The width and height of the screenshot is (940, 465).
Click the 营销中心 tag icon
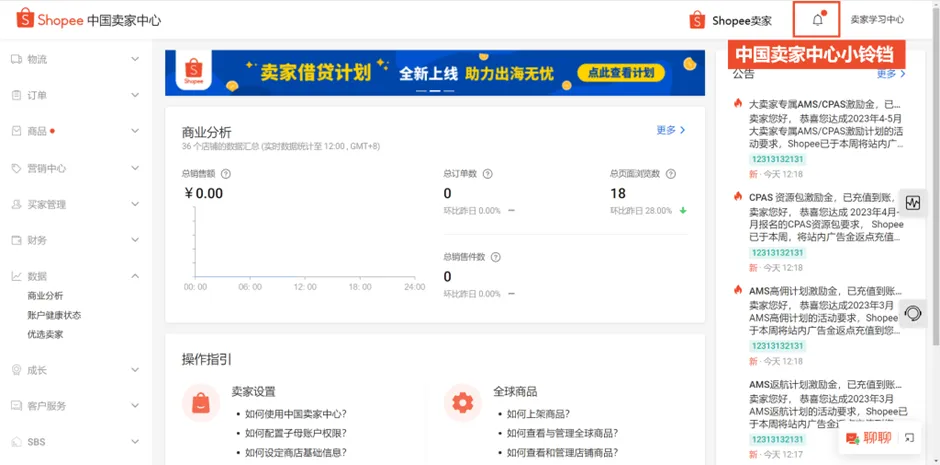click(17, 168)
